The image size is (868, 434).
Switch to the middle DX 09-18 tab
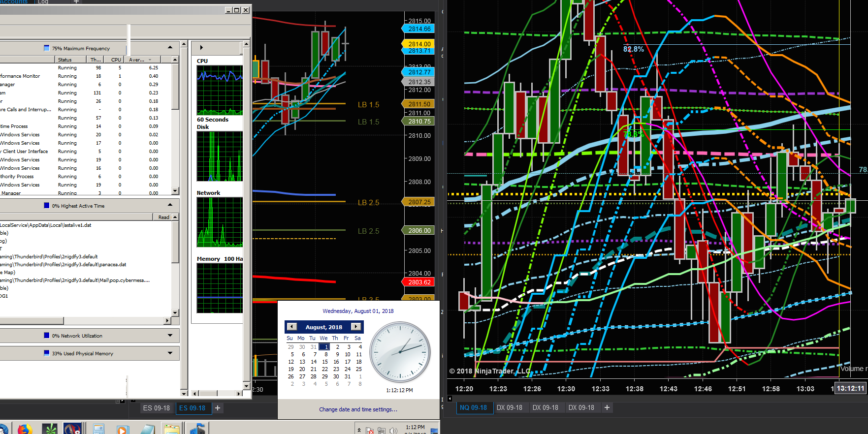[546, 407]
